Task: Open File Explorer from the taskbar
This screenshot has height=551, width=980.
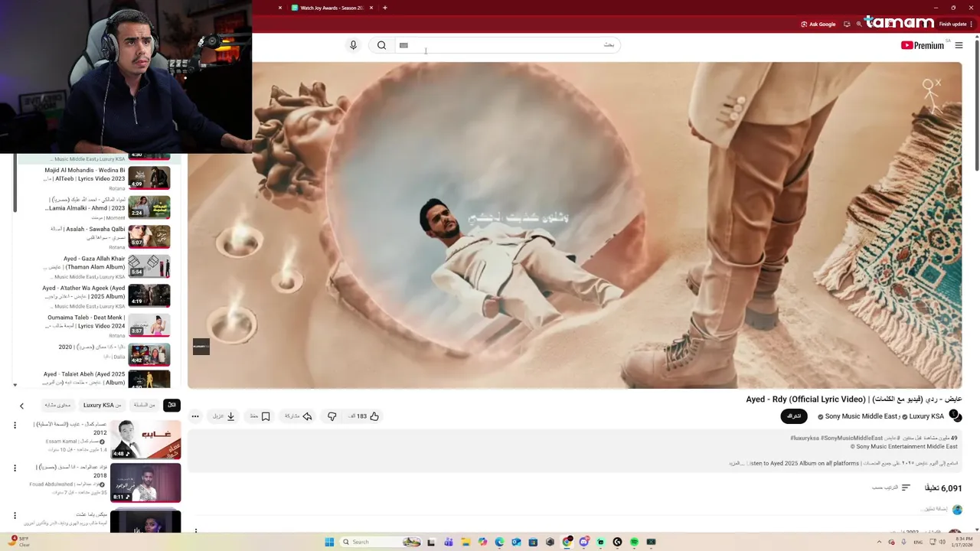Action: (465, 542)
